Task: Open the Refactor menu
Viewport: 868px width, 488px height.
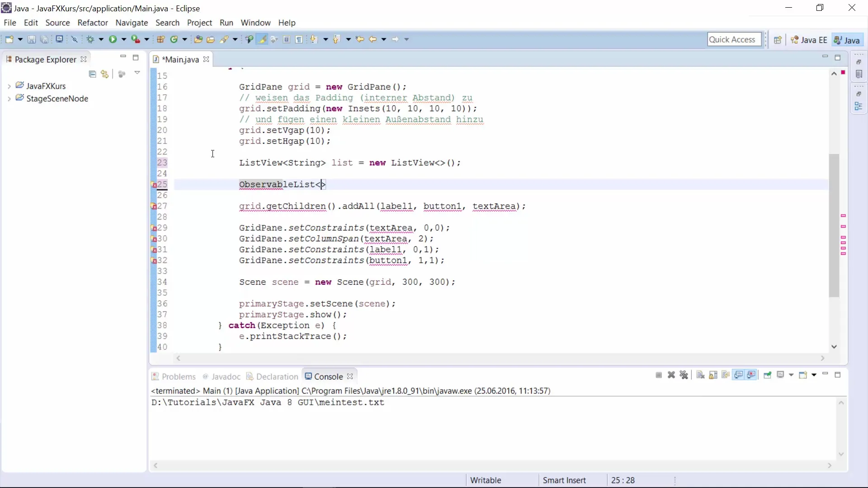Action: click(93, 23)
